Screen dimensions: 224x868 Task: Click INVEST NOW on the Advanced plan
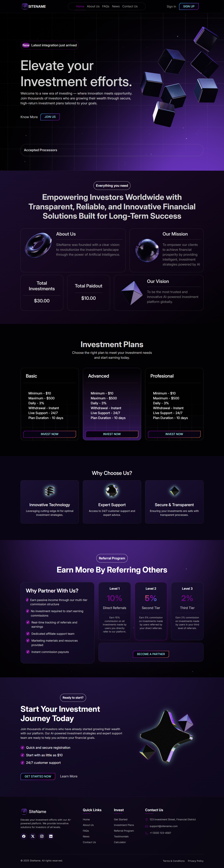point(112,434)
